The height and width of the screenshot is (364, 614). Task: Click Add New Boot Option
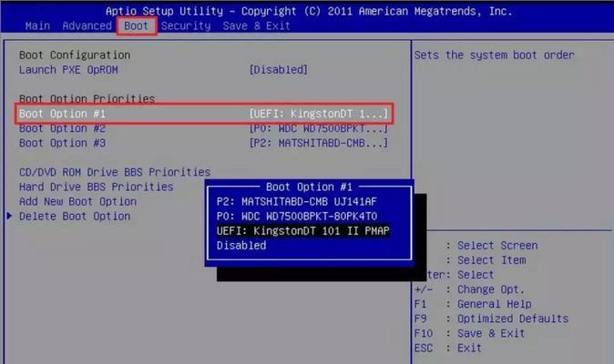point(78,202)
